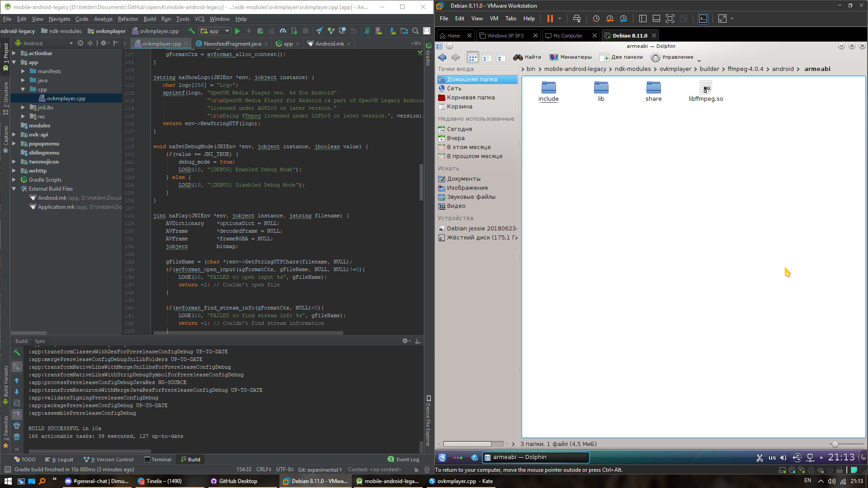This screenshot has height=488, width=868.
Task: Collapse the External Build Files node
Action: pos(14,189)
